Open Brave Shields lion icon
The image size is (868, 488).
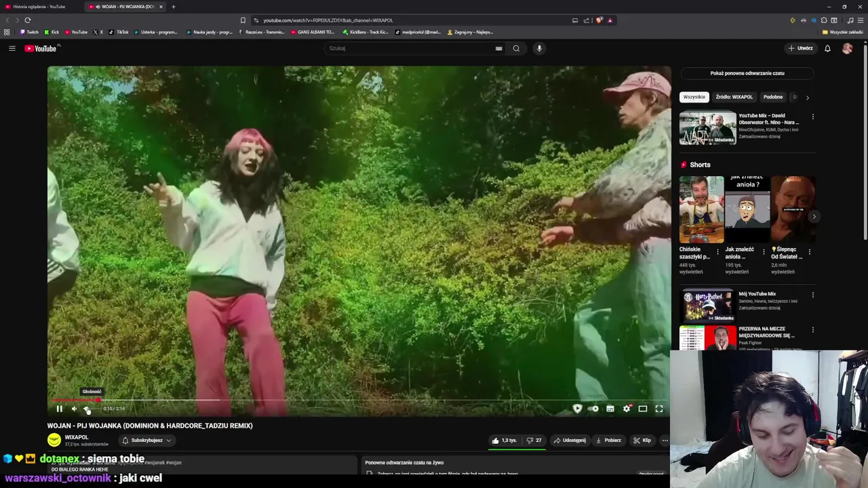(x=599, y=20)
